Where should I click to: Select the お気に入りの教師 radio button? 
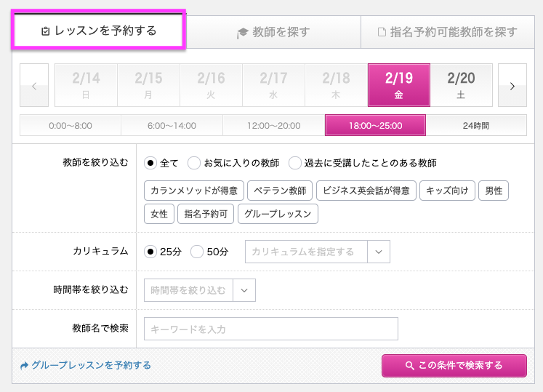click(x=194, y=163)
